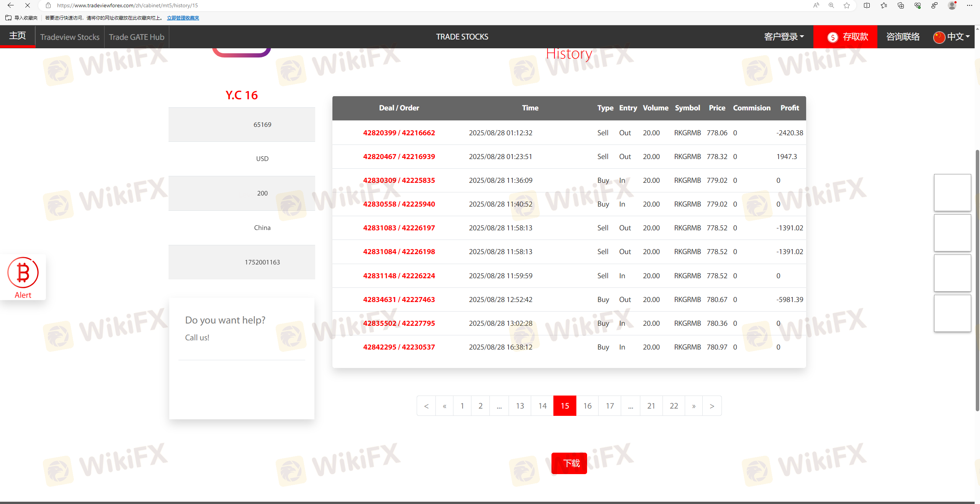Expand the 客户登录 dropdown
Screen dimensions: 980x504
(784, 37)
